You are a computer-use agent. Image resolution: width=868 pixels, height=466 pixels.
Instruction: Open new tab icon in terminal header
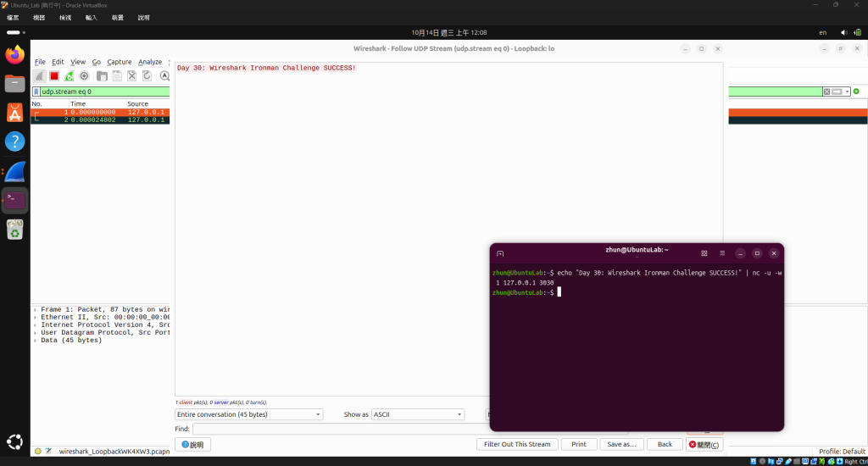pyautogui.click(x=500, y=253)
